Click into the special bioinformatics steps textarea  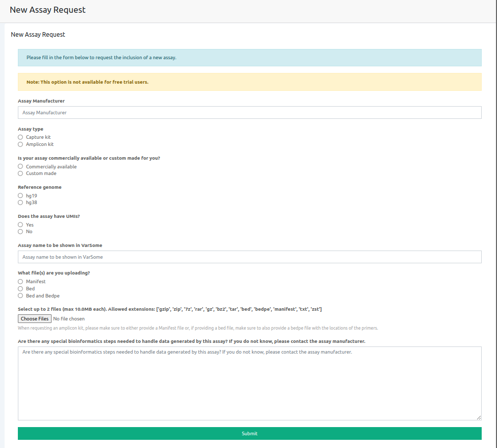tap(250, 384)
